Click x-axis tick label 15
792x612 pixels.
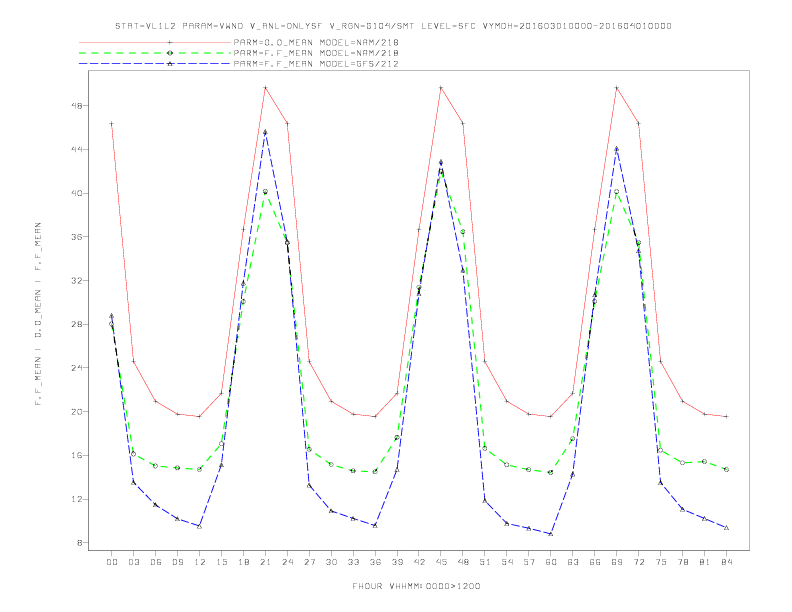pyautogui.click(x=221, y=562)
